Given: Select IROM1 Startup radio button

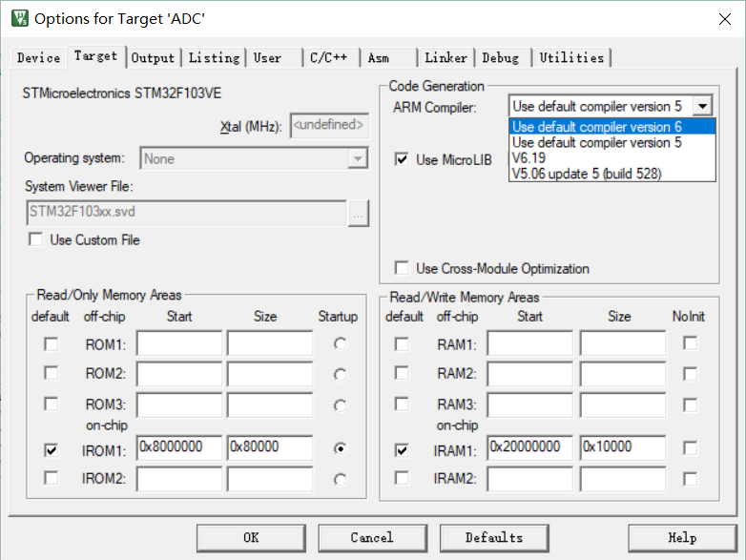Looking at the screenshot, I should pos(341,448).
